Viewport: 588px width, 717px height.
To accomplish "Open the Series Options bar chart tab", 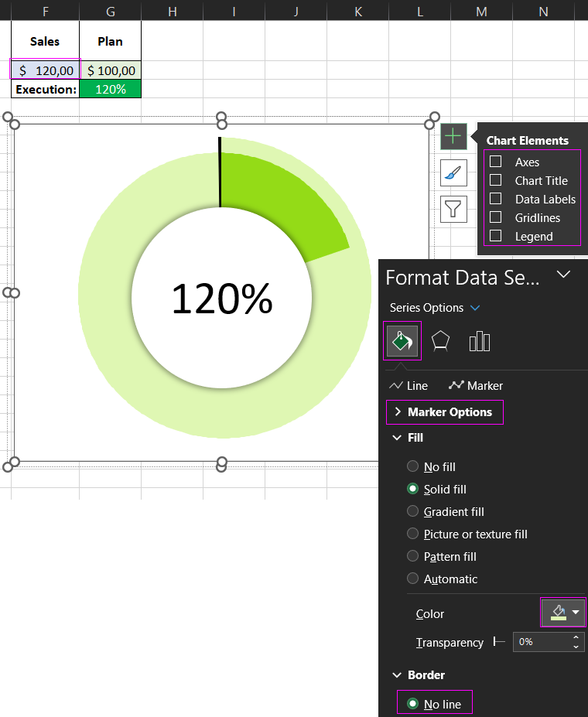I will tap(480, 341).
